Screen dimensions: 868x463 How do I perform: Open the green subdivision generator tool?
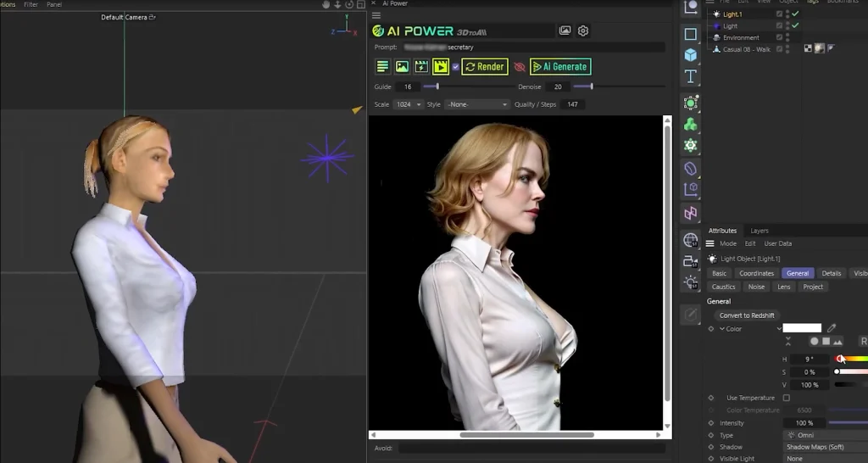[x=690, y=103]
